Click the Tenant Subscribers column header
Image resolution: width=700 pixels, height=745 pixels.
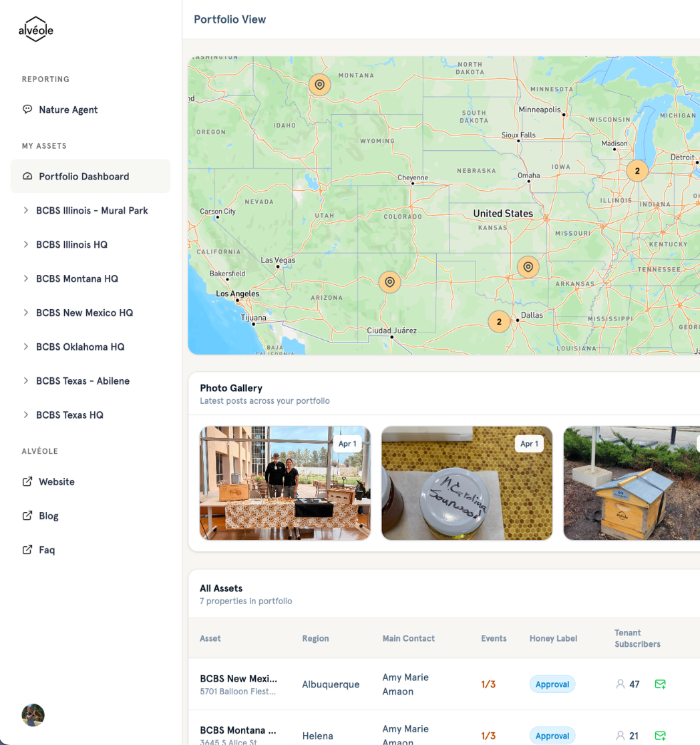[637, 639]
